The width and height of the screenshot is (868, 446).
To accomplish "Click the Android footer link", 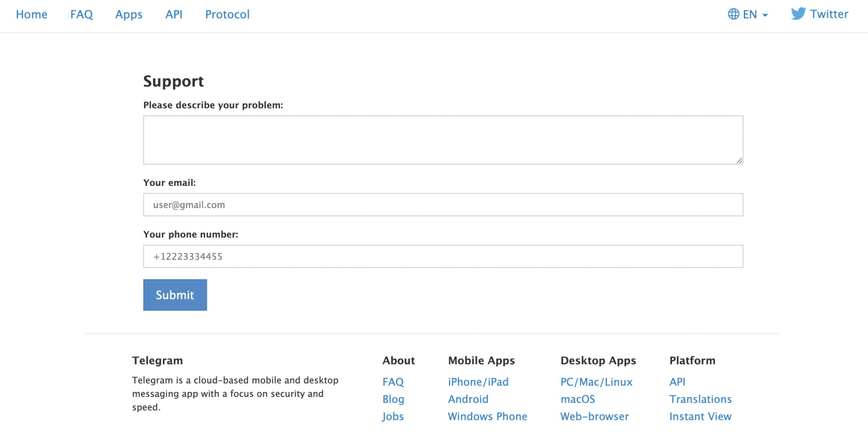I will pos(468,399).
